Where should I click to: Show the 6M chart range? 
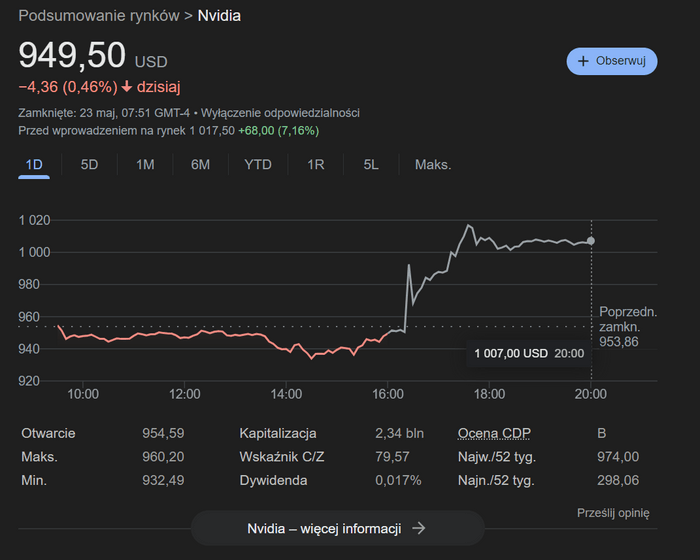pos(200,165)
